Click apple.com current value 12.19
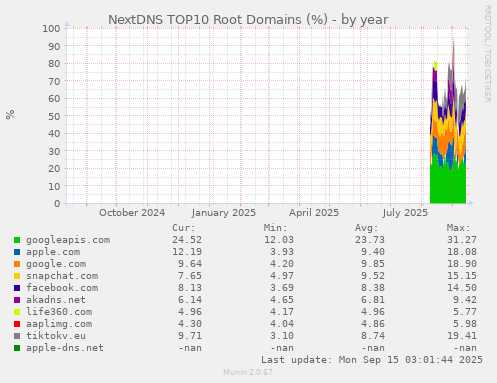Viewport: 497px width, 383px height. pos(187,252)
